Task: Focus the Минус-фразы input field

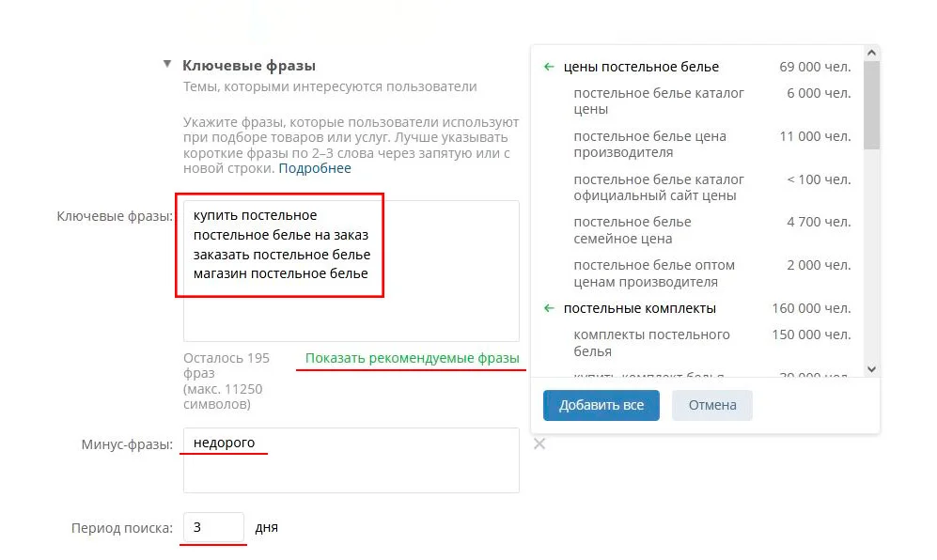Action: [351, 468]
